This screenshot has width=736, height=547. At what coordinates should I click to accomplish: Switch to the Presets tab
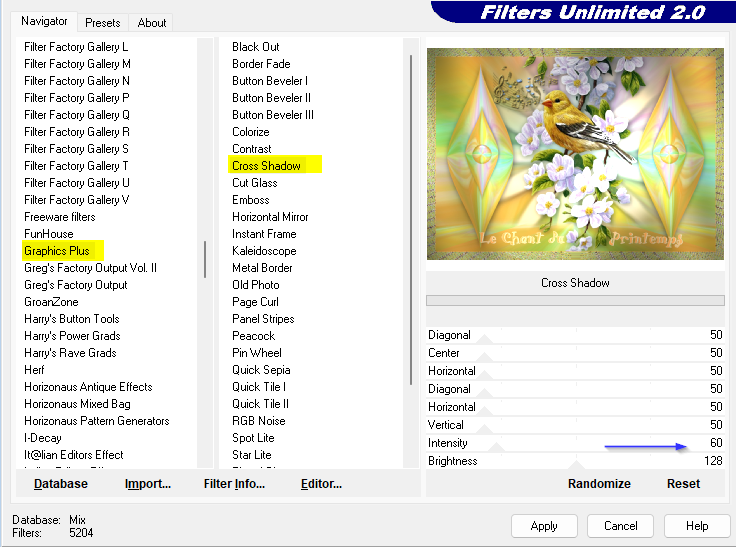102,23
